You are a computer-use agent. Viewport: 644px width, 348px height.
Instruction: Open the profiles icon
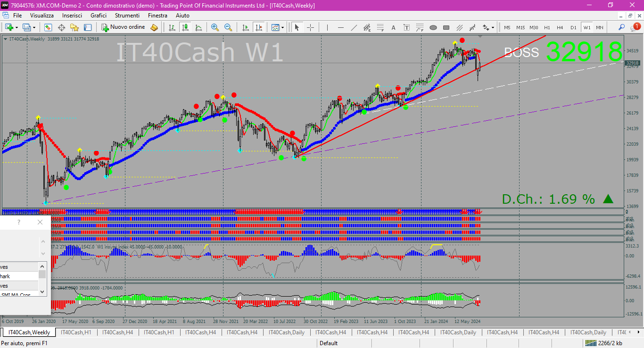(x=27, y=27)
